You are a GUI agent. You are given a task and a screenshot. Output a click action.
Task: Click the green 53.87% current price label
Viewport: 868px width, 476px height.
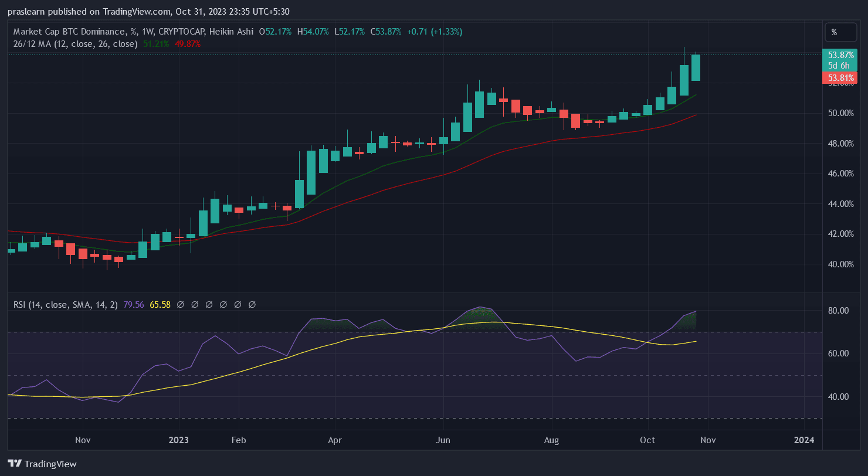tap(840, 55)
